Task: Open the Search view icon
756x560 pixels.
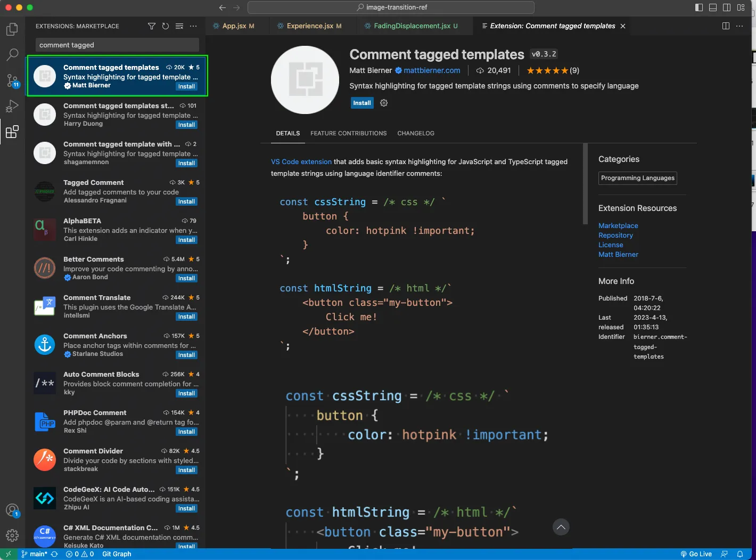Action: [x=12, y=54]
